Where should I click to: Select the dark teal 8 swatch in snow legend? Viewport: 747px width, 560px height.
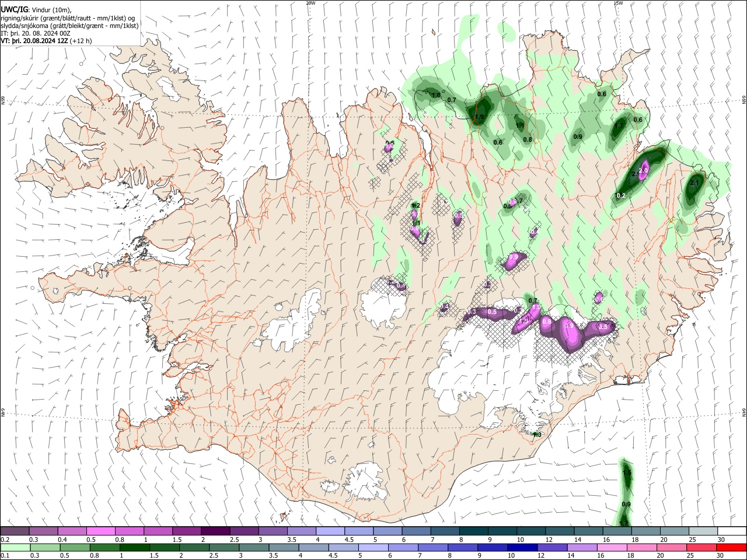click(x=473, y=531)
